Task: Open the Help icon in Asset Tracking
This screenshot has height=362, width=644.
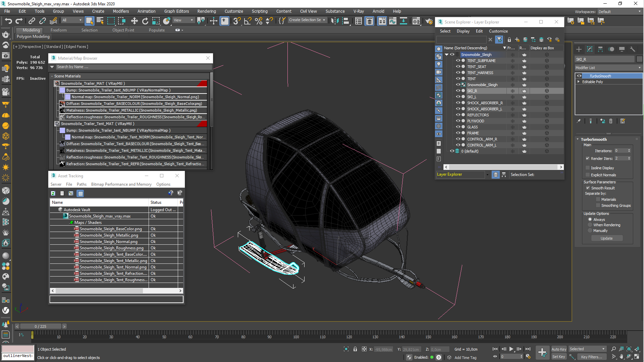Action: tap(171, 193)
